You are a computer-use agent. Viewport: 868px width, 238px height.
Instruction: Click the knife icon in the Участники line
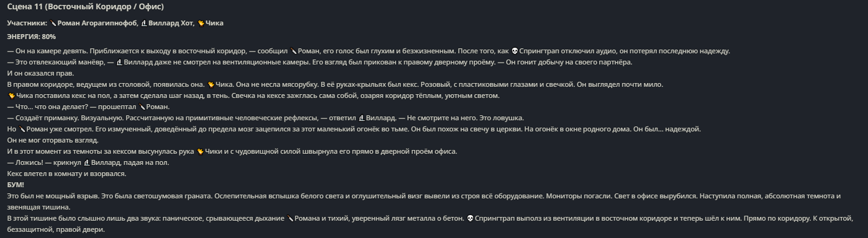[53, 24]
